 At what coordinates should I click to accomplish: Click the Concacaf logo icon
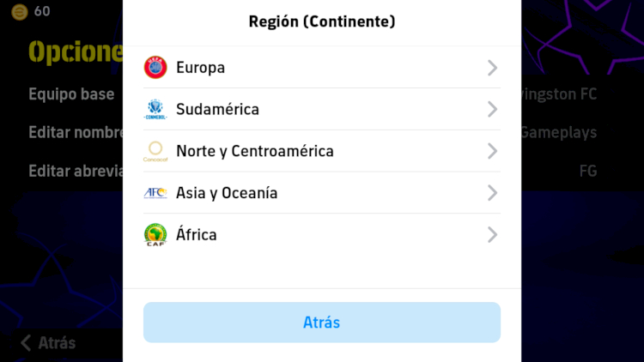[x=155, y=151]
